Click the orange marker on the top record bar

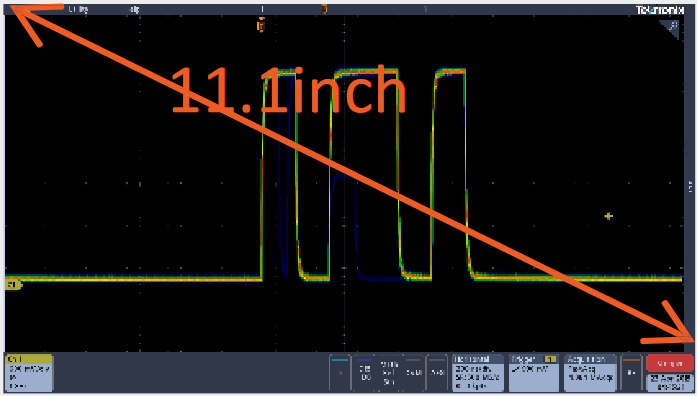(x=324, y=9)
